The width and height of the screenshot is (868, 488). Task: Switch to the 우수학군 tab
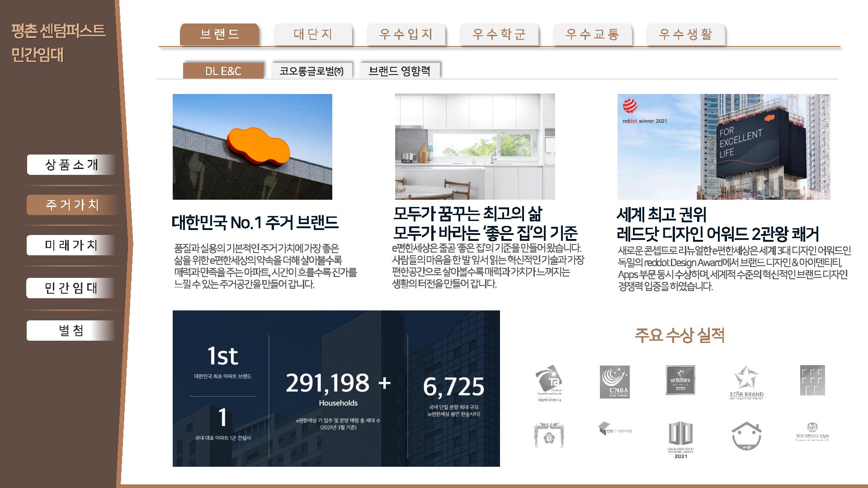tap(499, 34)
